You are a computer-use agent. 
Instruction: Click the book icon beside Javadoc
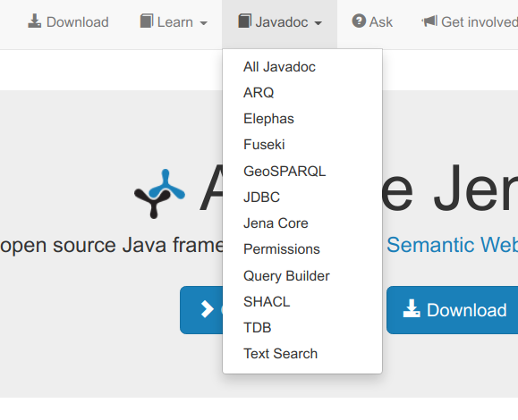(x=245, y=21)
